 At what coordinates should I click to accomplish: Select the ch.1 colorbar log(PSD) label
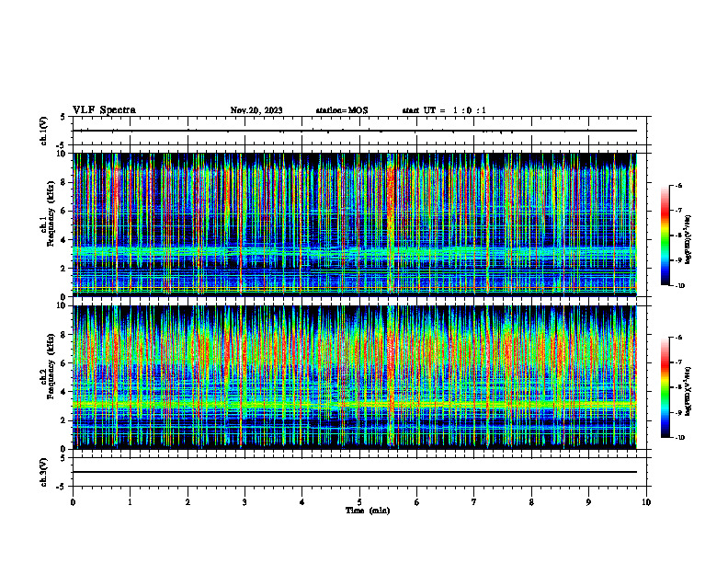pyautogui.click(x=688, y=240)
